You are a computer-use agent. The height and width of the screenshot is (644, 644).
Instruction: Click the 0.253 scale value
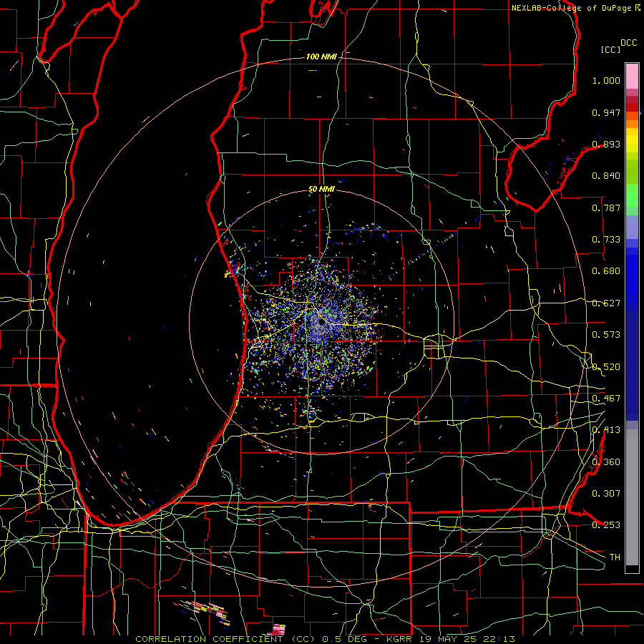pyautogui.click(x=606, y=525)
